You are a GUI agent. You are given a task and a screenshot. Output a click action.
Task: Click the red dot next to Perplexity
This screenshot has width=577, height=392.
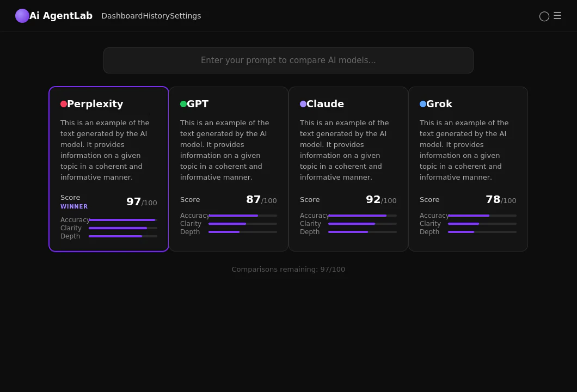tap(64, 104)
